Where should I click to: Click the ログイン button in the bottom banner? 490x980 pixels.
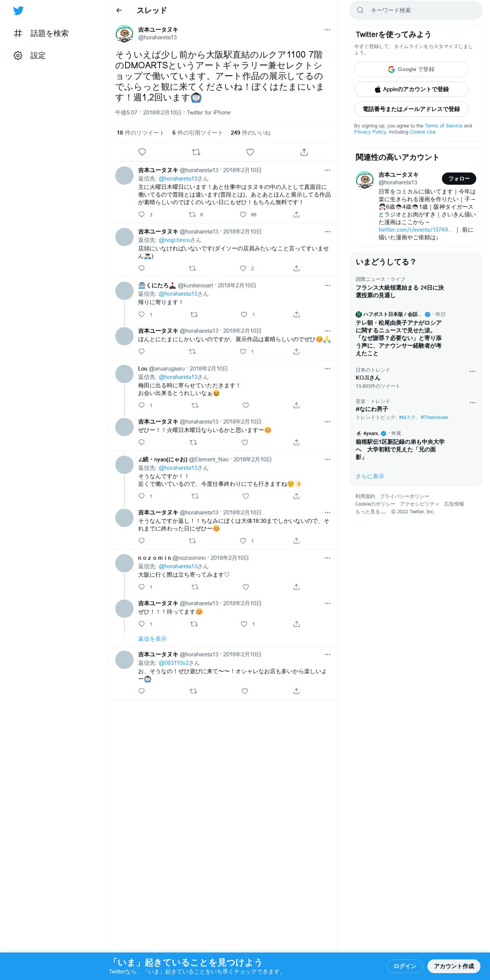405,966
